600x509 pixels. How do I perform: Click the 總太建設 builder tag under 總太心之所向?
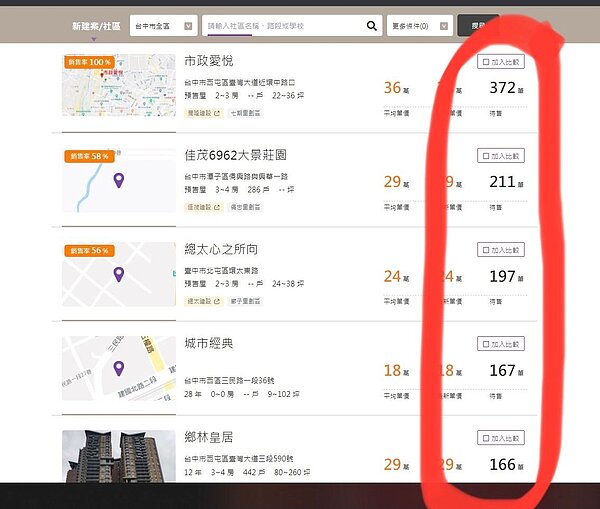[204, 302]
